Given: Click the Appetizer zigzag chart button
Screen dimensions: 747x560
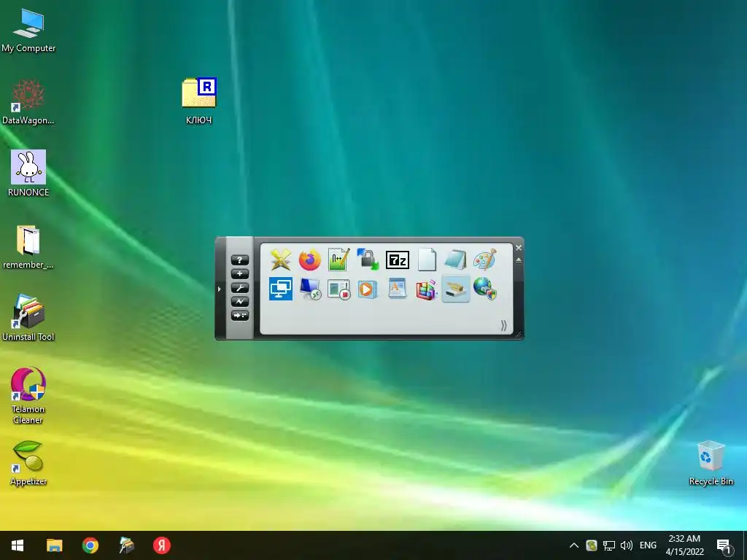Looking at the screenshot, I should click(x=239, y=301).
